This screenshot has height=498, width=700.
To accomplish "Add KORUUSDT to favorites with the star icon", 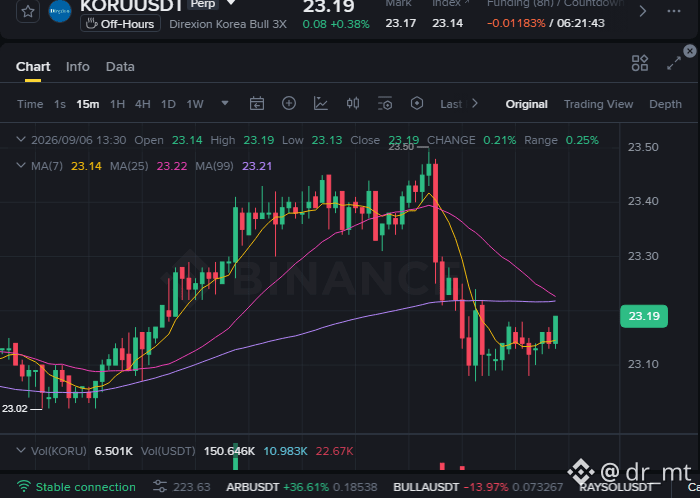I will 28,11.
